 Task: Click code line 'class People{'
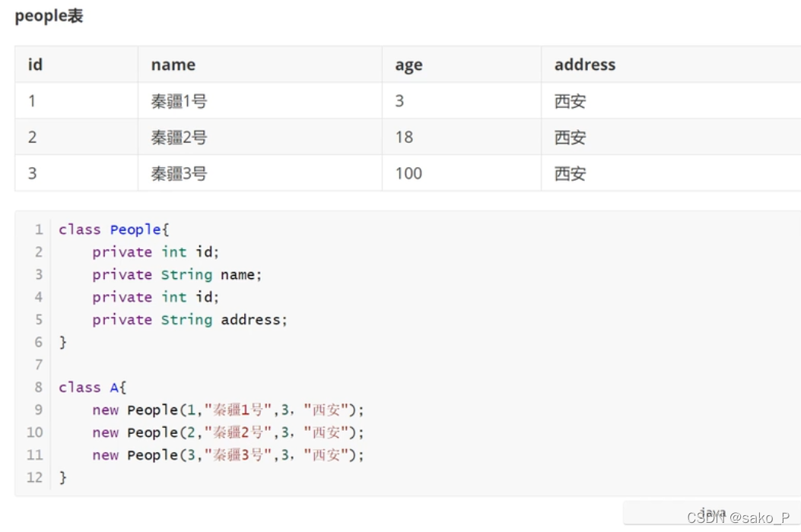pos(113,230)
